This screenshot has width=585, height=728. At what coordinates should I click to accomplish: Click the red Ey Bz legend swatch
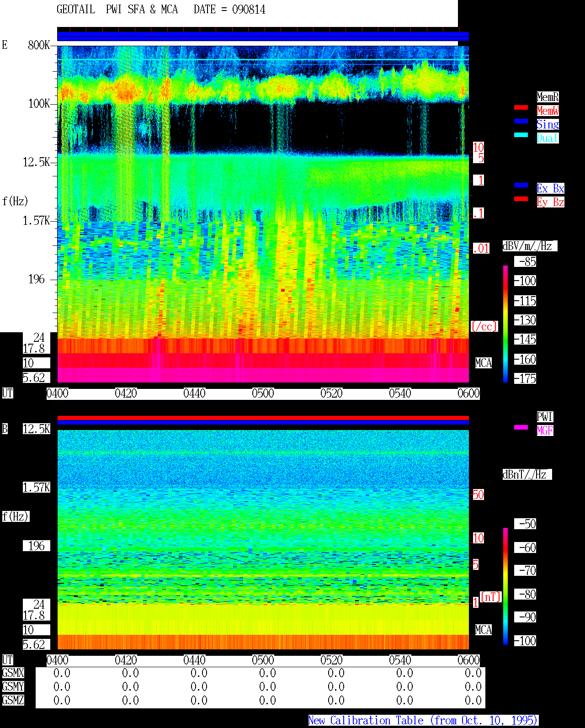[521, 199]
